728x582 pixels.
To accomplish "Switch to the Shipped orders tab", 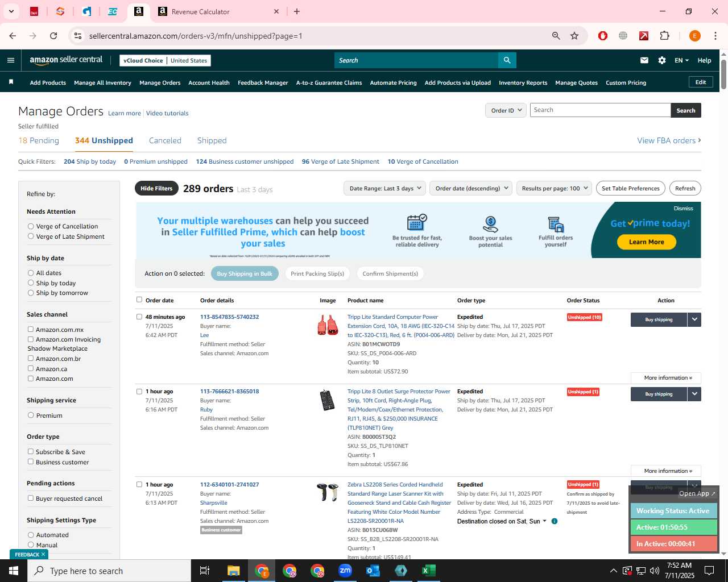I will [212, 140].
